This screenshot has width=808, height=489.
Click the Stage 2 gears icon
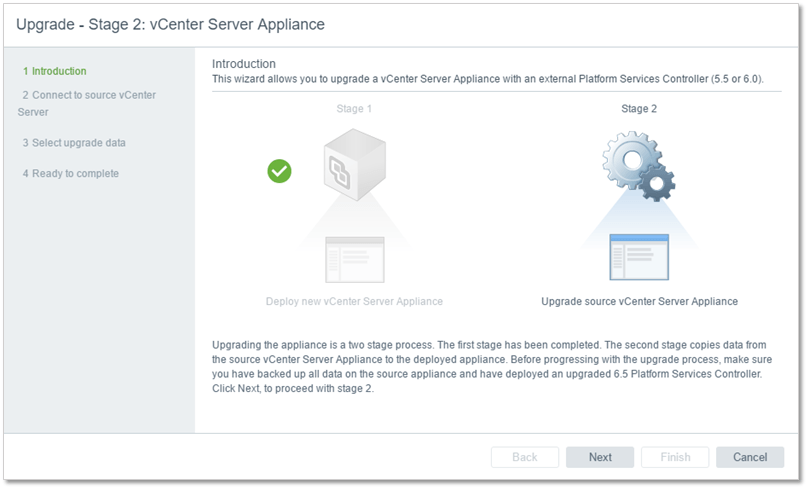click(639, 166)
